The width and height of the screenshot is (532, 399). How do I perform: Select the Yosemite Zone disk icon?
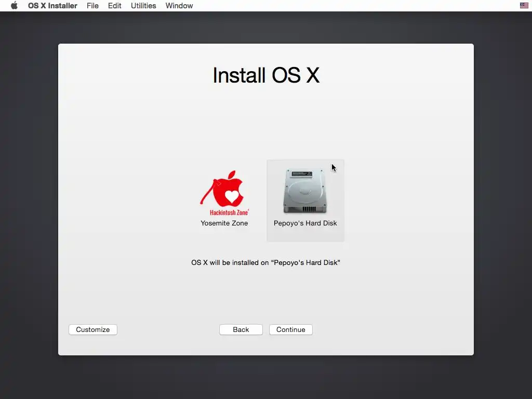click(224, 193)
